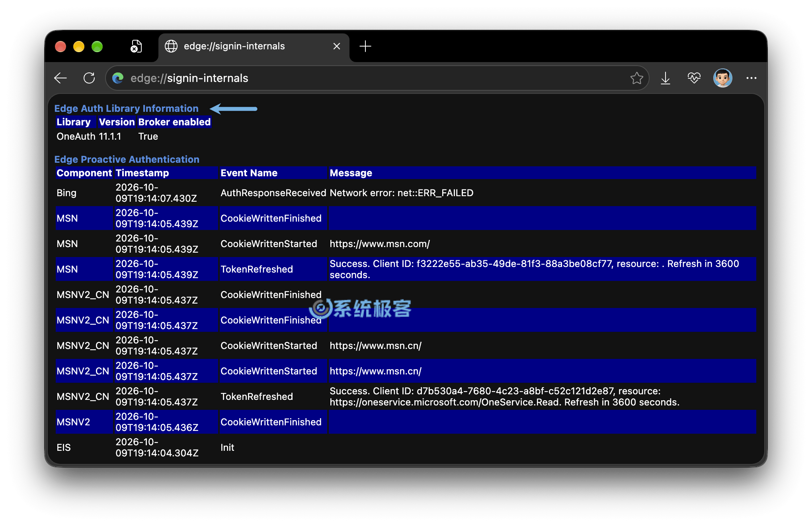Screen dimensions: 812x526
Task: Close the edge://signin-internals tab
Action: click(337, 46)
